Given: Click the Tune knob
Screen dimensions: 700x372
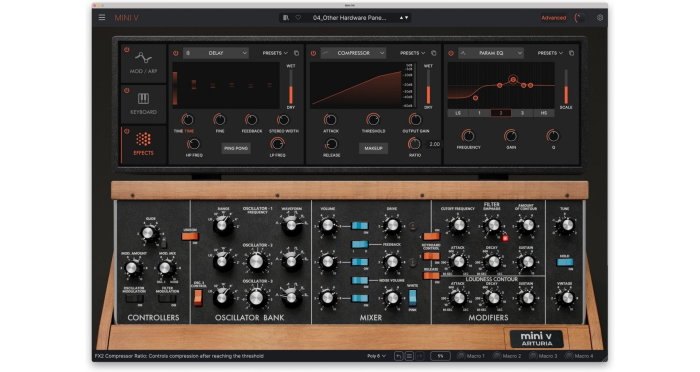Looking at the screenshot, I should (x=567, y=225).
